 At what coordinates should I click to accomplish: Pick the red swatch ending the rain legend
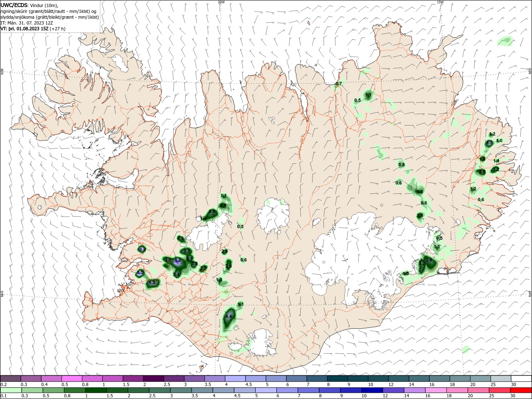tap(521, 390)
